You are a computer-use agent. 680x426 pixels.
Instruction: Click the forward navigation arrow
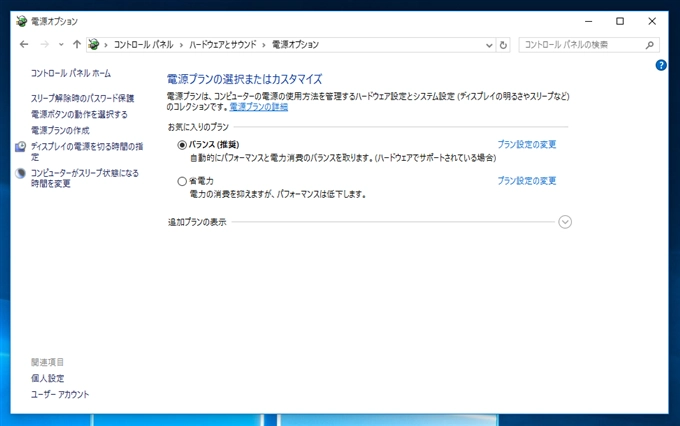coord(44,44)
